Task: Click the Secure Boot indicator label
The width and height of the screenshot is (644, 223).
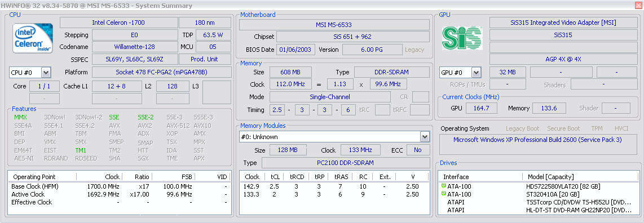Action: click(x=563, y=128)
